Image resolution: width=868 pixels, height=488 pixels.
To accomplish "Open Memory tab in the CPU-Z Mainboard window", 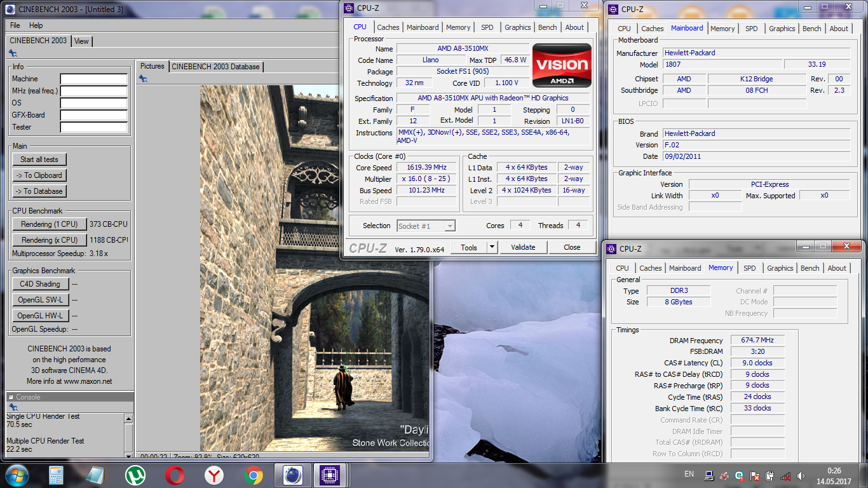I will (x=722, y=29).
